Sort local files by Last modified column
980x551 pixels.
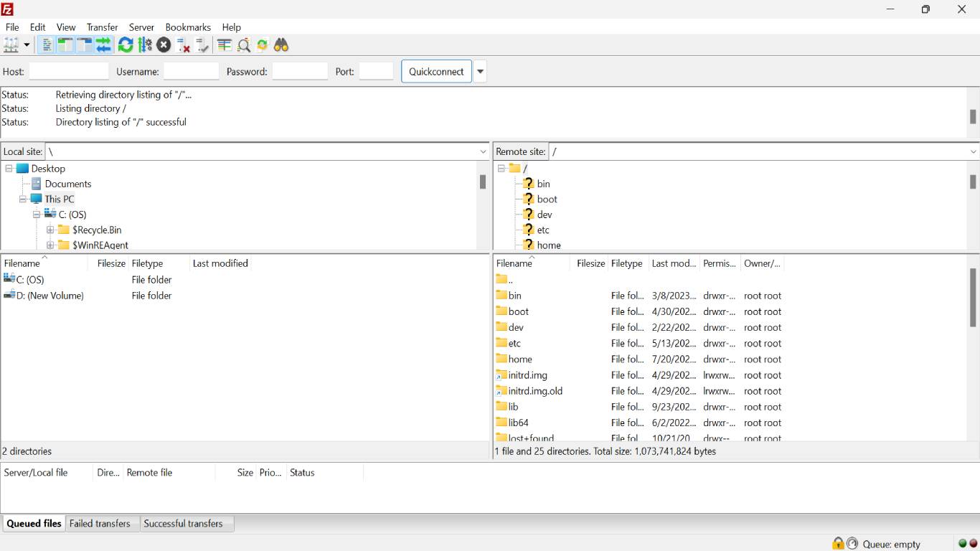click(x=220, y=263)
